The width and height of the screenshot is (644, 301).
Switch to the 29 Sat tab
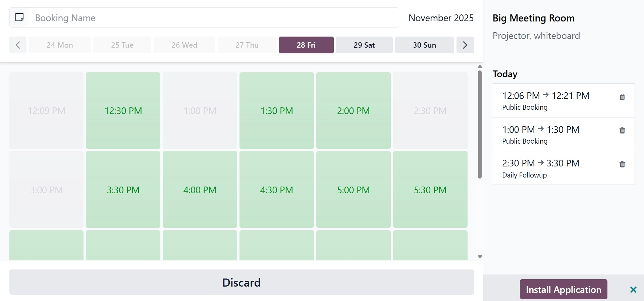coord(364,45)
